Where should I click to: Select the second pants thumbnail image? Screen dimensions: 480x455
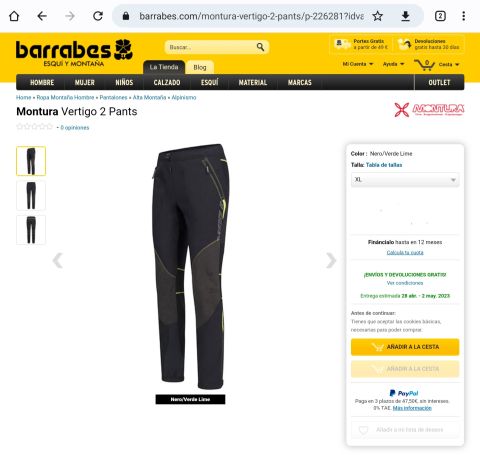tap(31, 195)
